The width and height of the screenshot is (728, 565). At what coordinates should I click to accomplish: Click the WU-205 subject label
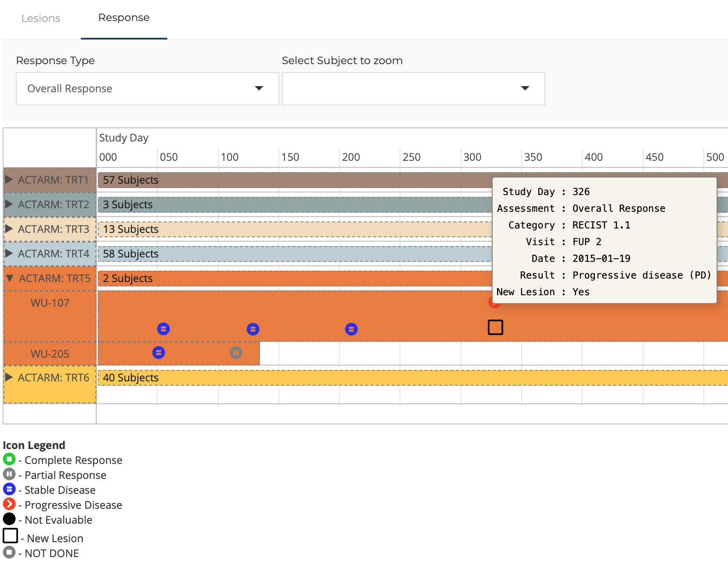(50, 354)
